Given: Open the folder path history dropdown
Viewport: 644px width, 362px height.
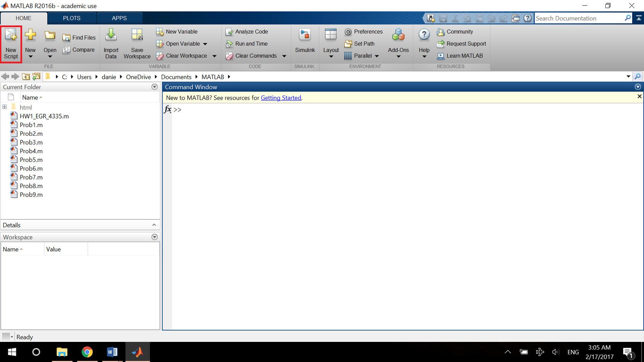Looking at the screenshot, I should (x=628, y=76).
